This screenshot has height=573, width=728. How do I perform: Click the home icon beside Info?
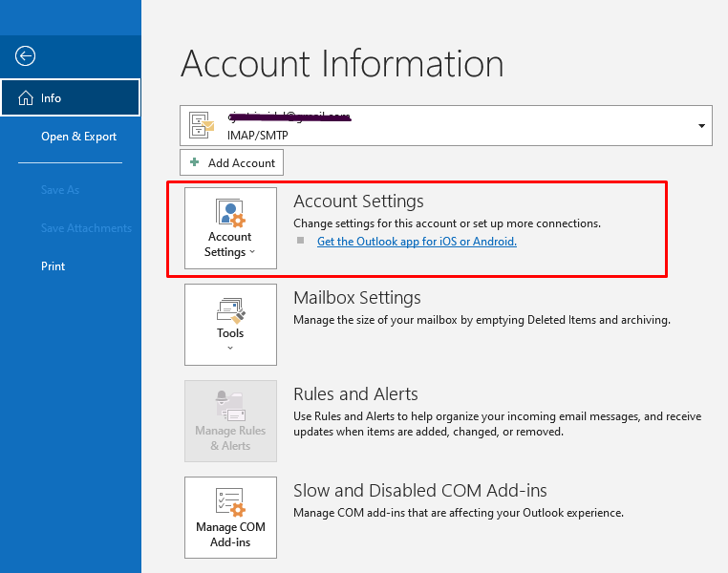point(26,98)
